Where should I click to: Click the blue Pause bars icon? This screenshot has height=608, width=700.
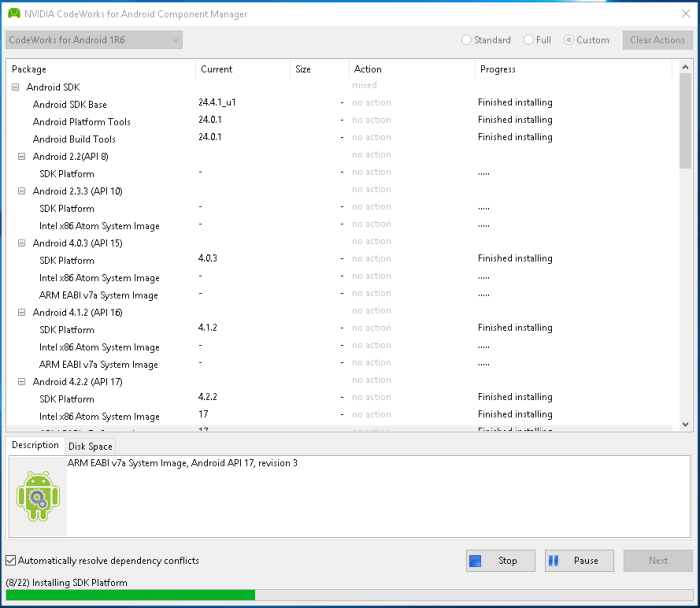point(554,561)
